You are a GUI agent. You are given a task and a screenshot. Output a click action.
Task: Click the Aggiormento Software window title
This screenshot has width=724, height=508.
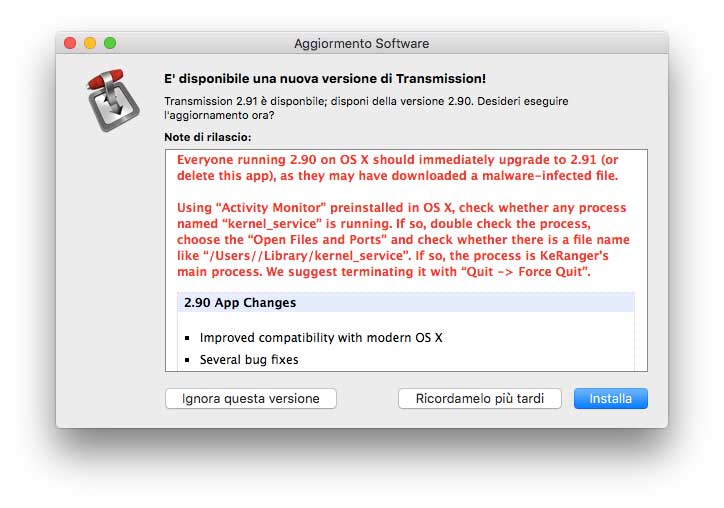362,43
